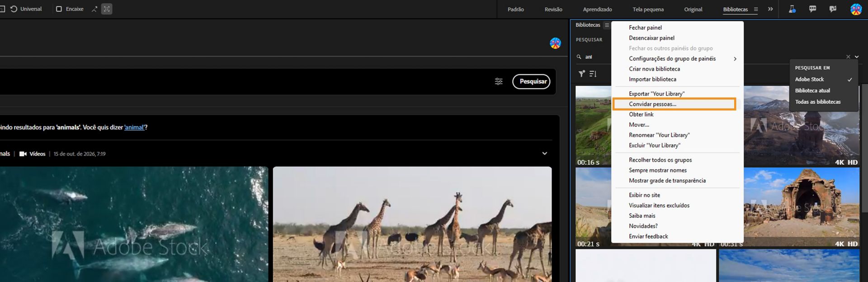Open the filter sliders icon beside Pesquisar

point(499,81)
